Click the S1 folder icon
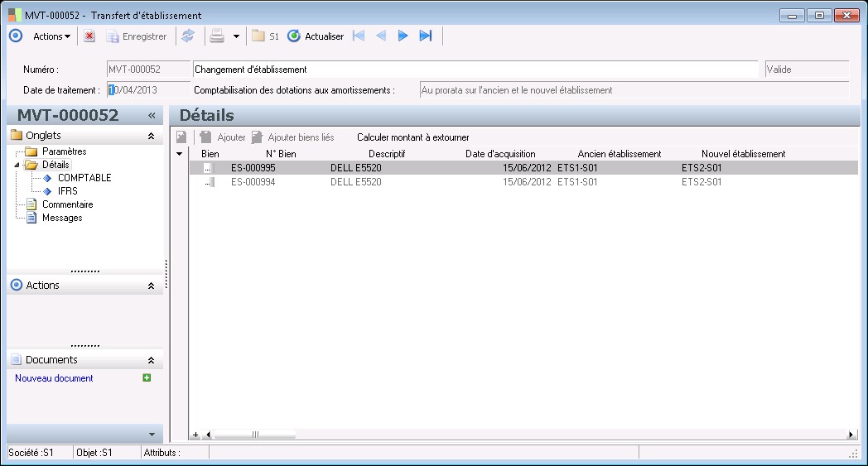This screenshot has width=868, height=466. click(258, 36)
